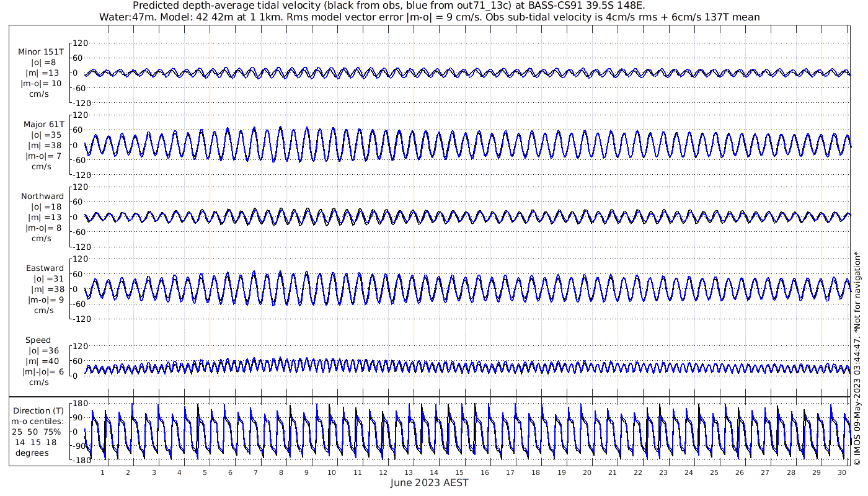Click day '15' on the date axis
The height and width of the screenshot is (496, 868).
[x=459, y=472]
